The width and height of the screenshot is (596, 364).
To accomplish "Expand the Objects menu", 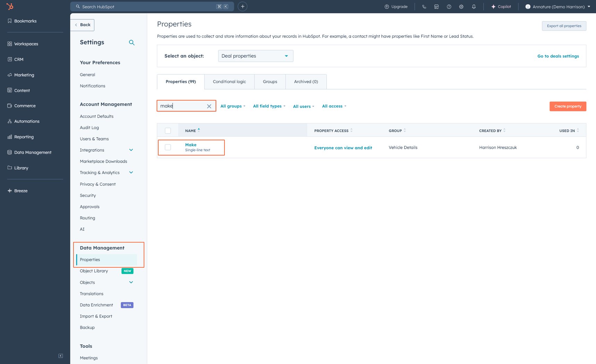I will pyautogui.click(x=131, y=282).
